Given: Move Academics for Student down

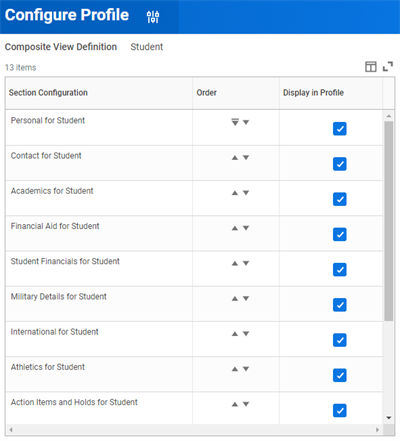Looking at the screenshot, I should point(246,193).
